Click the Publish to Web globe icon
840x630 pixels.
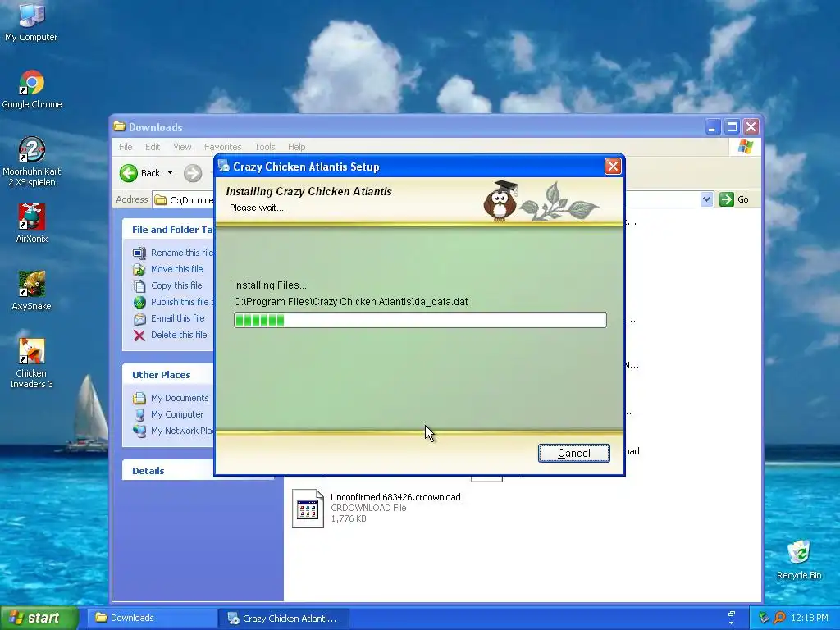coord(139,302)
